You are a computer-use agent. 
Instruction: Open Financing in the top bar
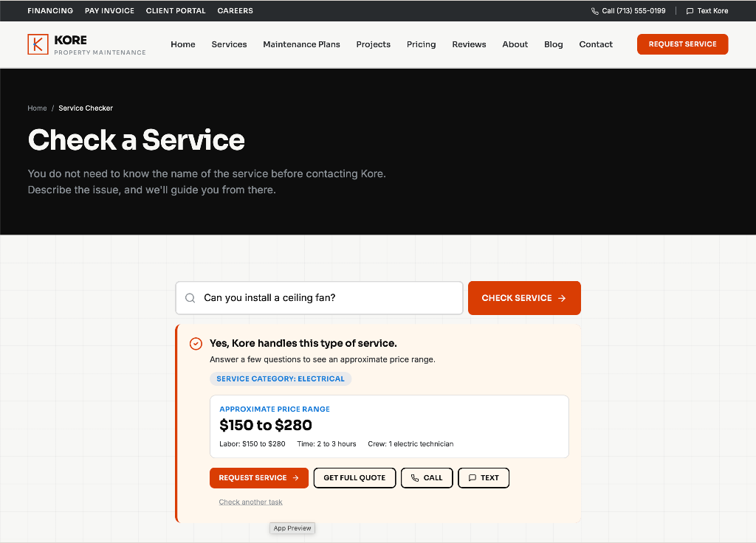click(x=50, y=10)
